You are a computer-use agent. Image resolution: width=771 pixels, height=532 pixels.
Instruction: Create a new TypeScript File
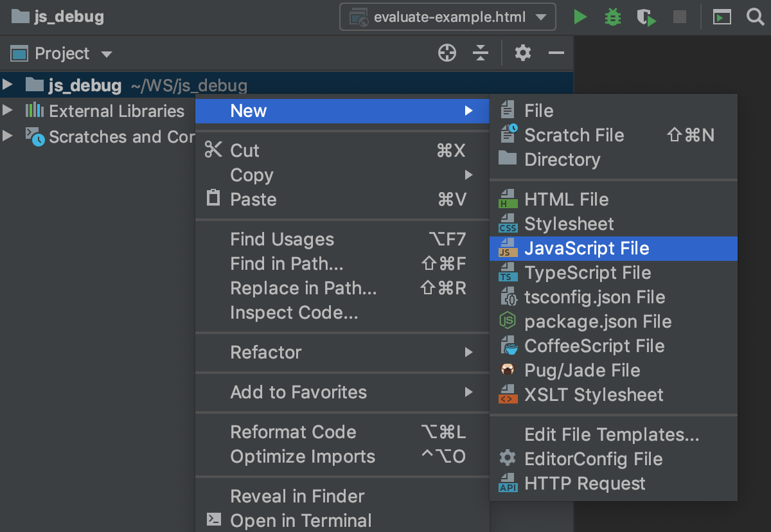pos(614,273)
